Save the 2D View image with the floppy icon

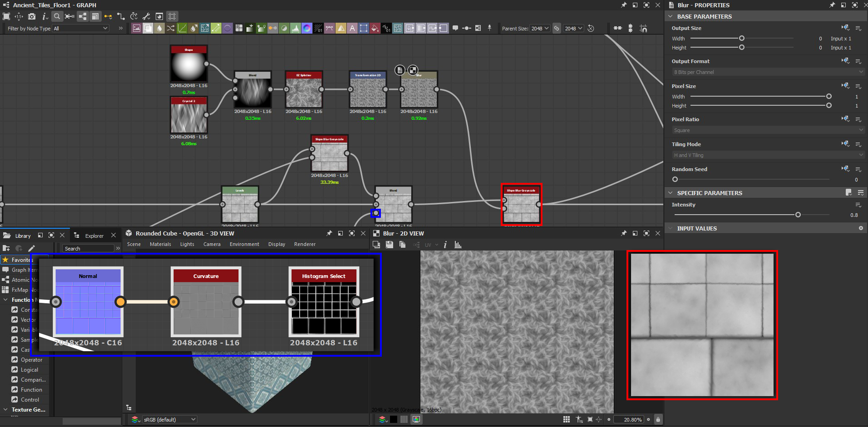[x=389, y=245]
